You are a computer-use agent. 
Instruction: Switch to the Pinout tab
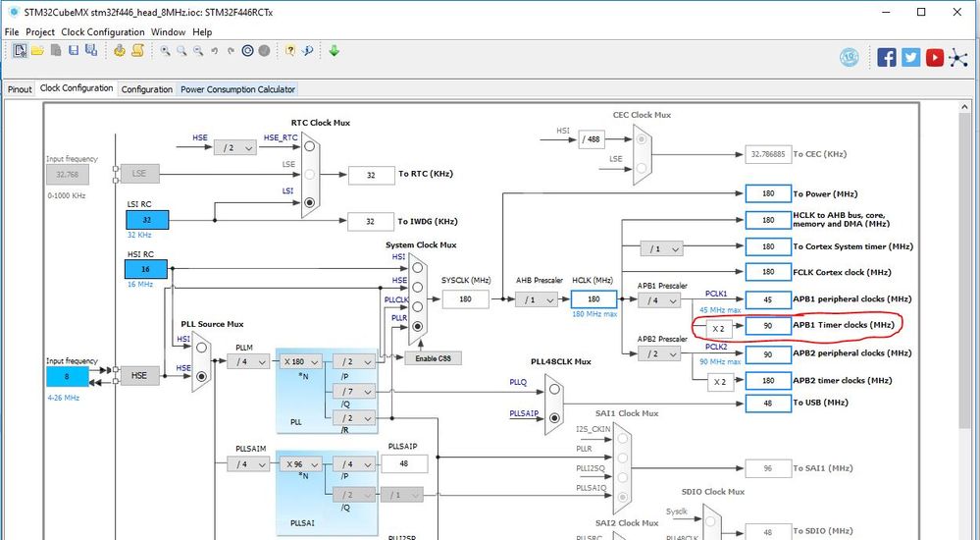[x=20, y=89]
